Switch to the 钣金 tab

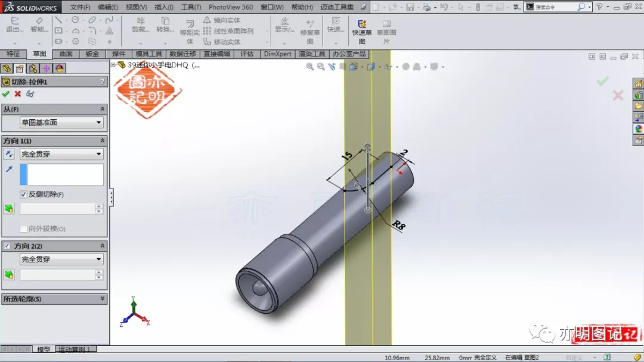click(92, 54)
